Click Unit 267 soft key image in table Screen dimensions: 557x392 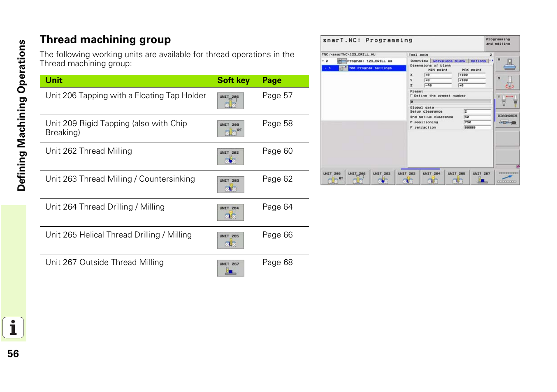(230, 268)
